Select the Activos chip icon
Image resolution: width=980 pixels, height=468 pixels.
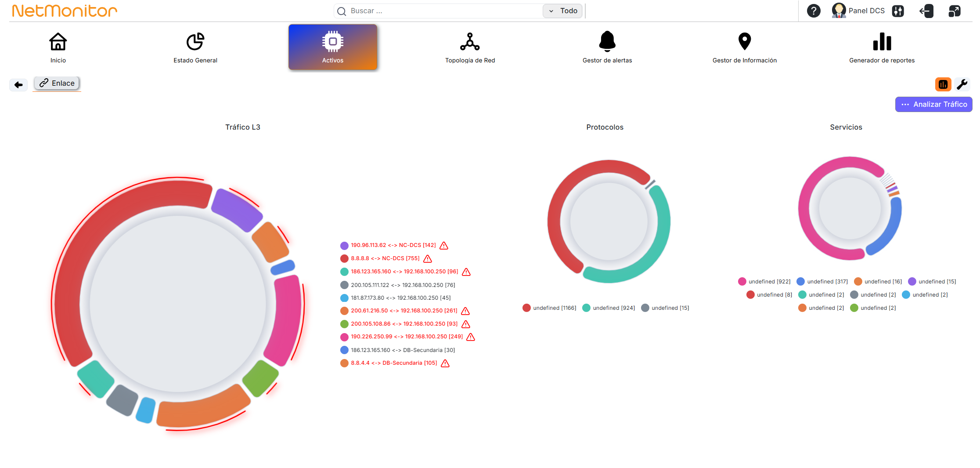333,42
